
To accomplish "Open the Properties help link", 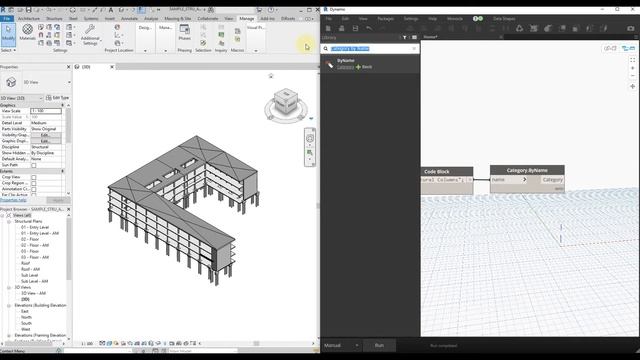I will (13, 200).
